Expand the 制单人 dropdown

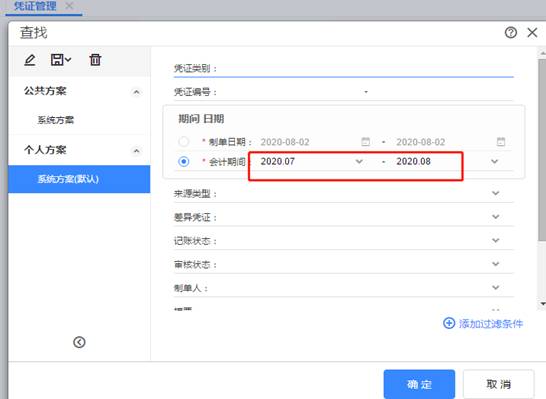coord(496,288)
